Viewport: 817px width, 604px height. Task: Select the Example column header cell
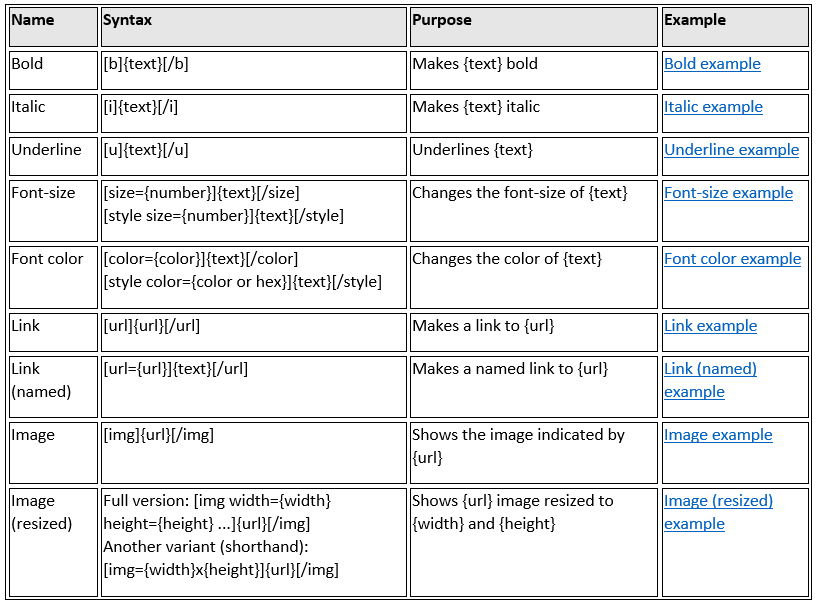695,20
